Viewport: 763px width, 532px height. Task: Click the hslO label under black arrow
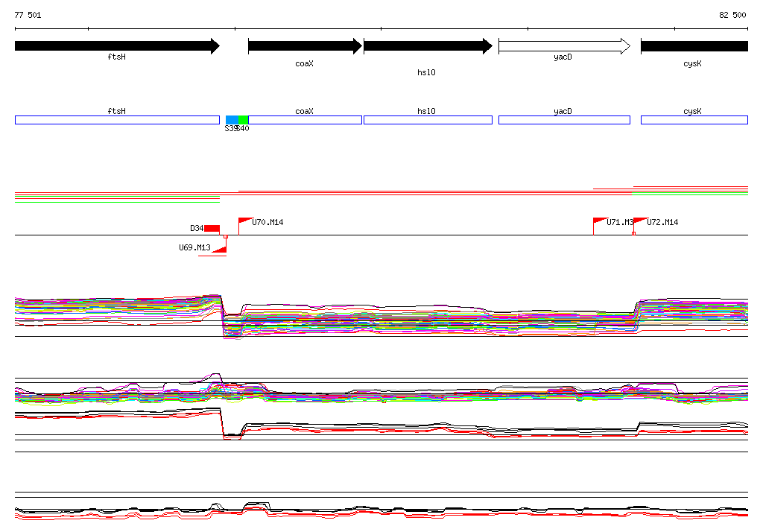pos(426,72)
